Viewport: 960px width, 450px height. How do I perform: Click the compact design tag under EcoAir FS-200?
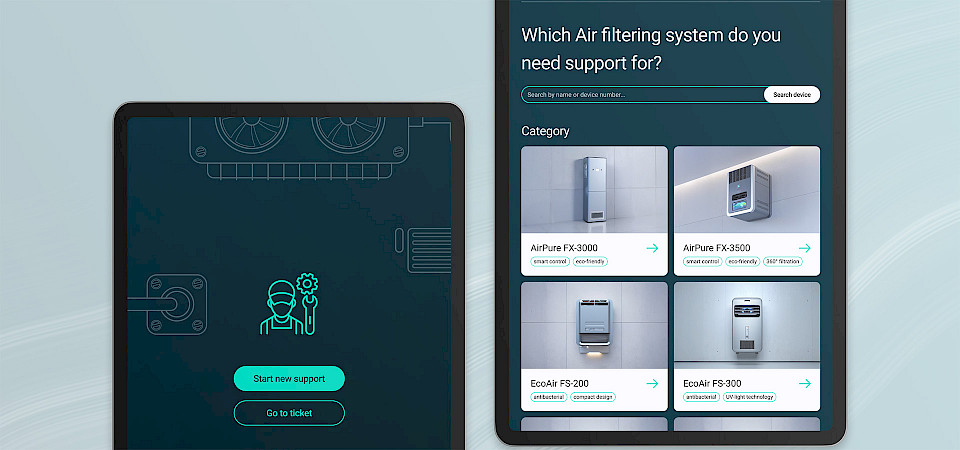(593, 397)
